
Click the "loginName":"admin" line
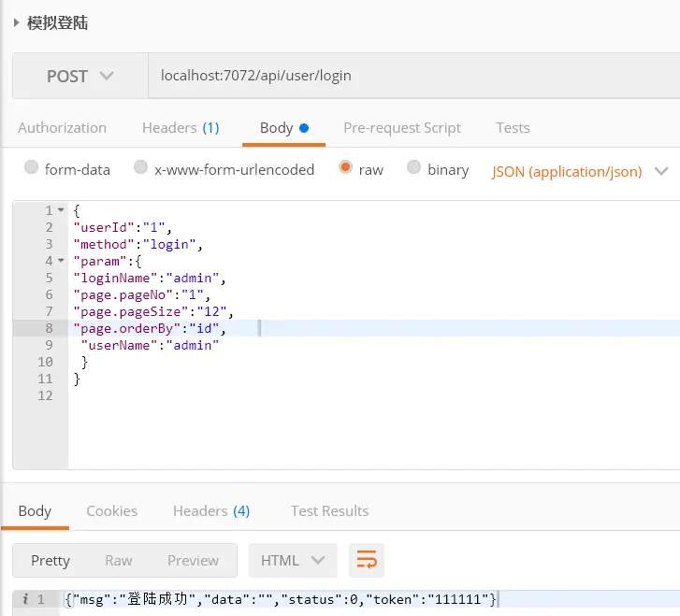click(x=150, y=279)
